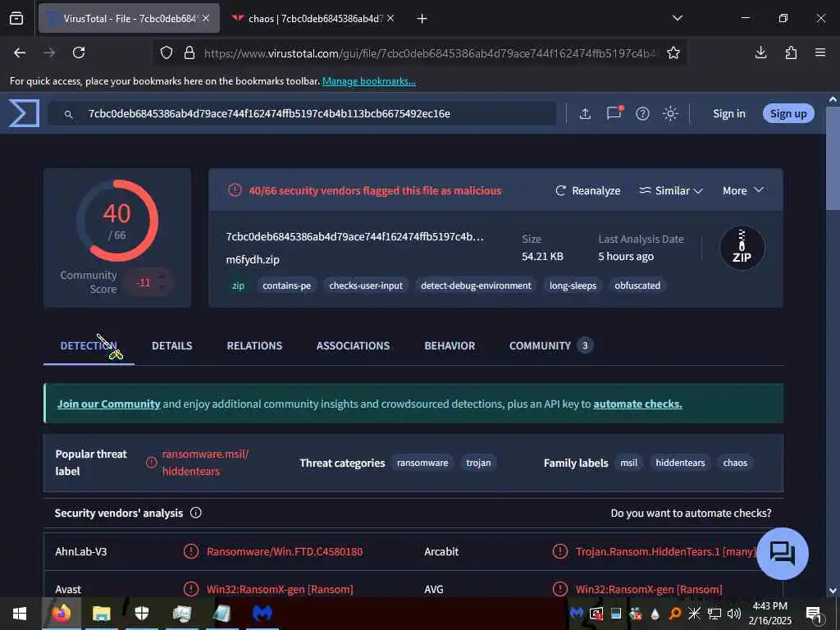Click the tracking protection shield icon

(167, 52)
